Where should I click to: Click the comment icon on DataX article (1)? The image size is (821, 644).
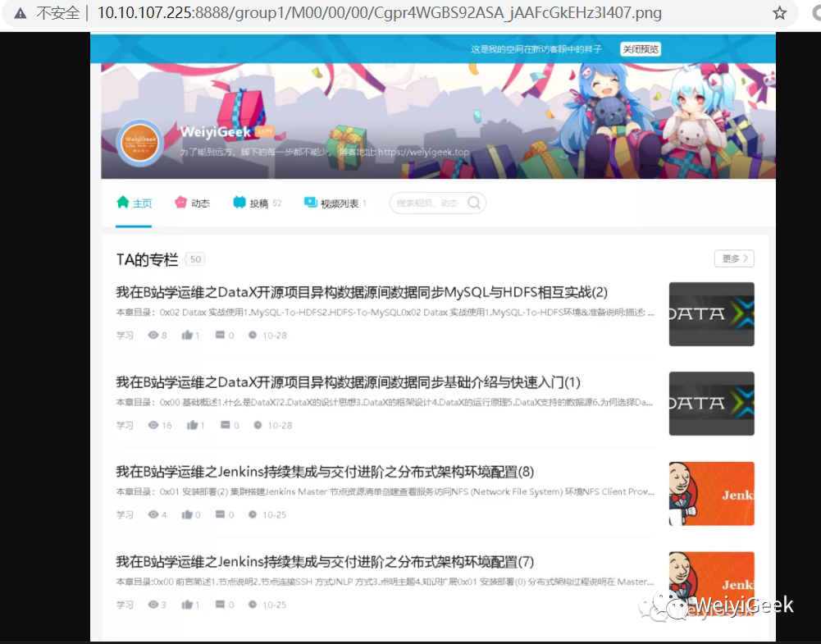tap(226, 425)
